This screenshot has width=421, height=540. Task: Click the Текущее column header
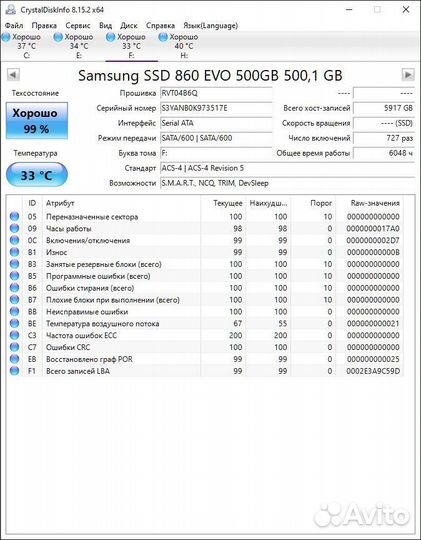click(223, 203)
